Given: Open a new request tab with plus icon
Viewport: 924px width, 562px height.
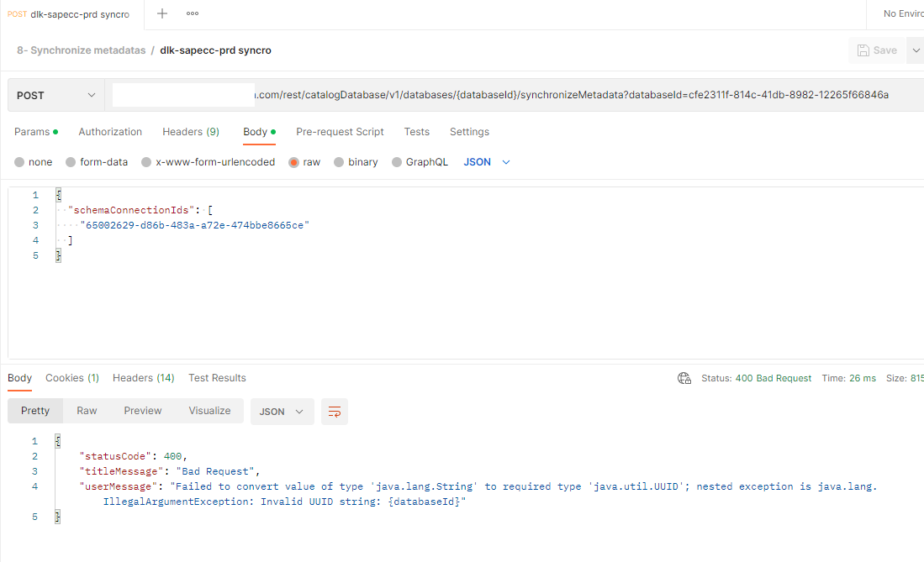Looking at the screenshot, I should pos(162,13).
